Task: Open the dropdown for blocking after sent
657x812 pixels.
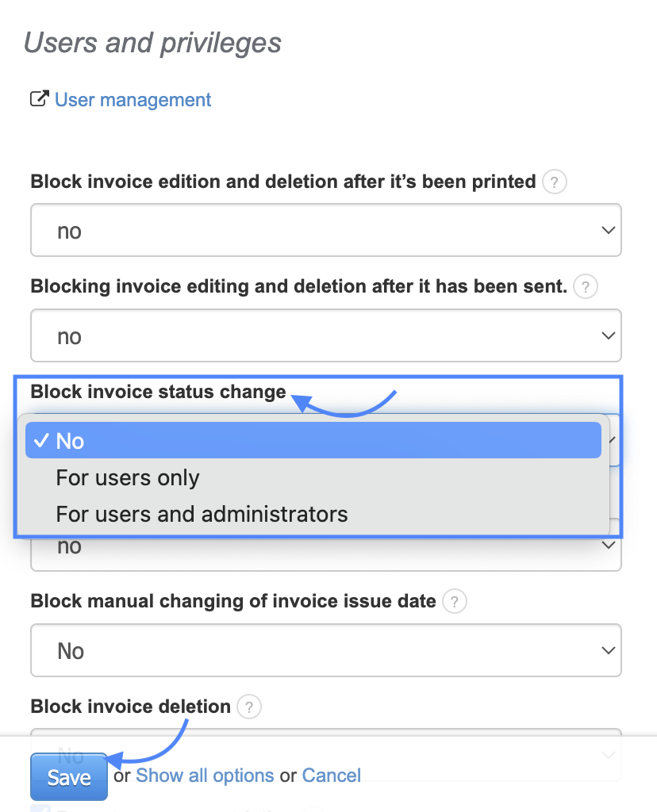Action: pos(325,336)
